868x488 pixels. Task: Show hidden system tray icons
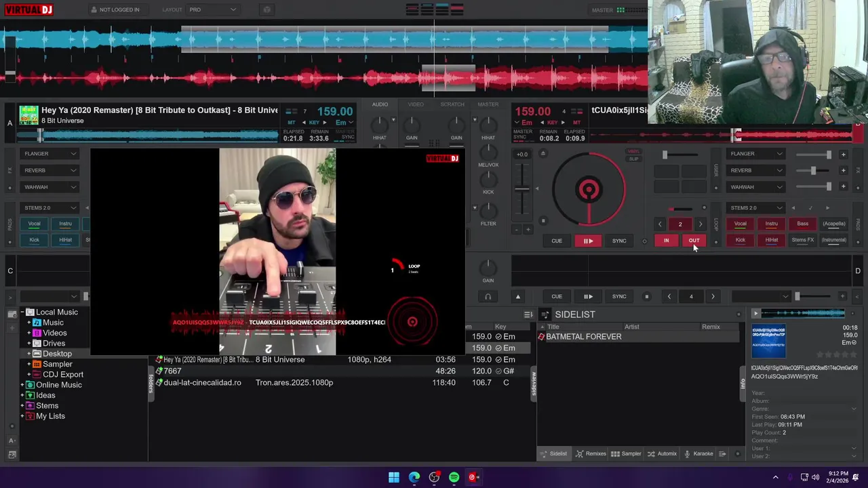[x=776, y=477]
